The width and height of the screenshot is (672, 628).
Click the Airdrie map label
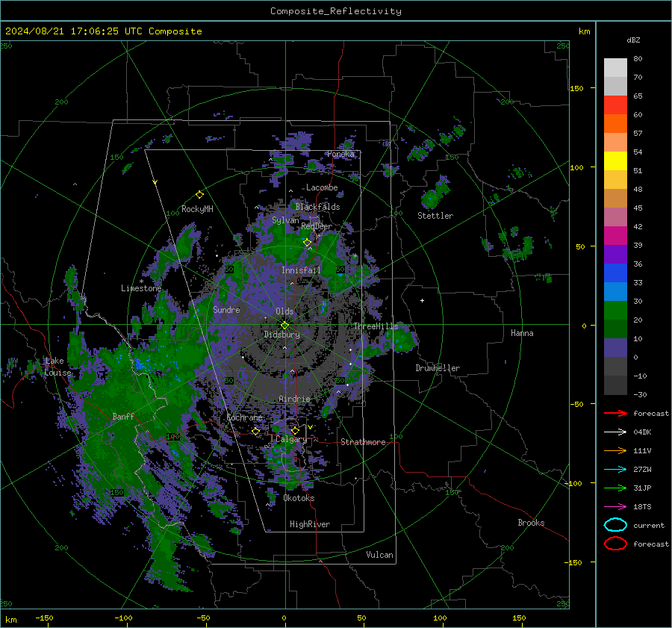pyautogui.click(x=294, y=399)
